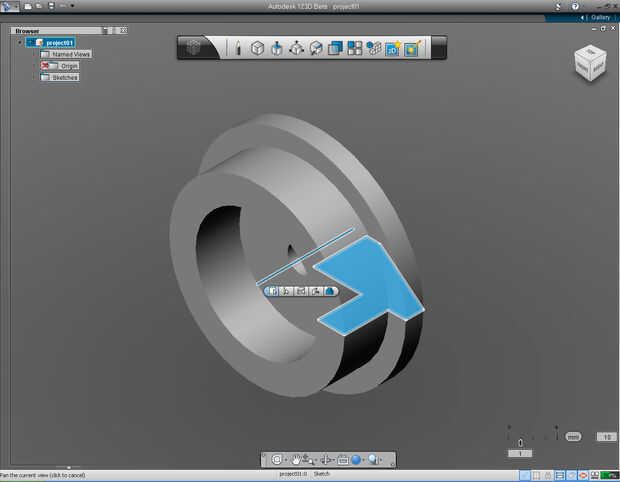Screen dimensions: 620x482
Task: Open the cube with blue arrow tool
Action: click(316, 48)
